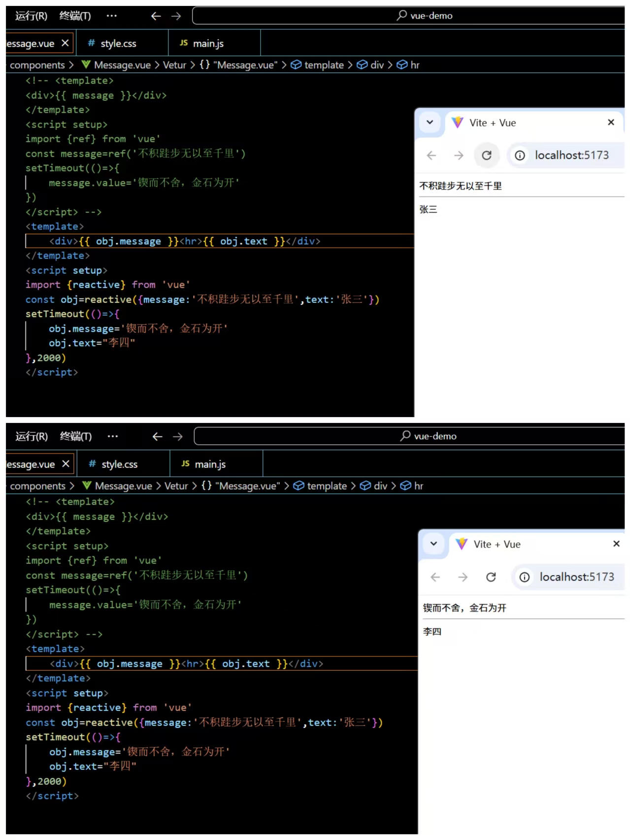Screen dimensions: 630x840
Task: Close Vite + Vue tab in top browser
Action: click(611, 122)
